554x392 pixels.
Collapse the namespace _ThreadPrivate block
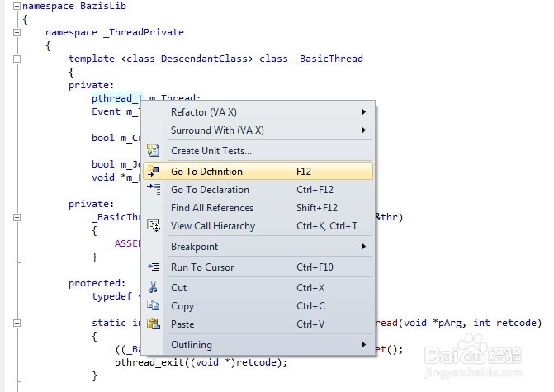[17, 32]
